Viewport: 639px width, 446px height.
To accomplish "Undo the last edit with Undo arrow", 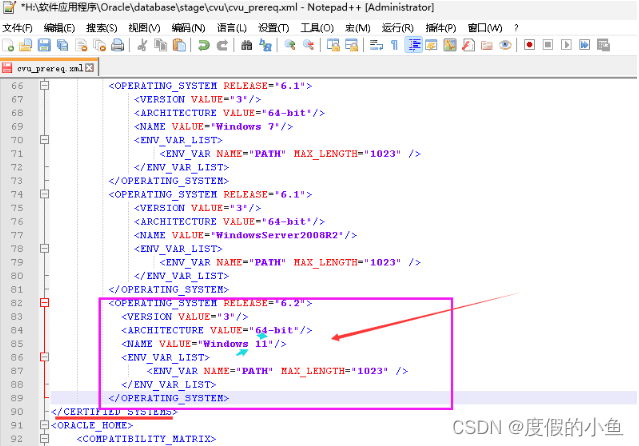I will click(x=203, y=45).
